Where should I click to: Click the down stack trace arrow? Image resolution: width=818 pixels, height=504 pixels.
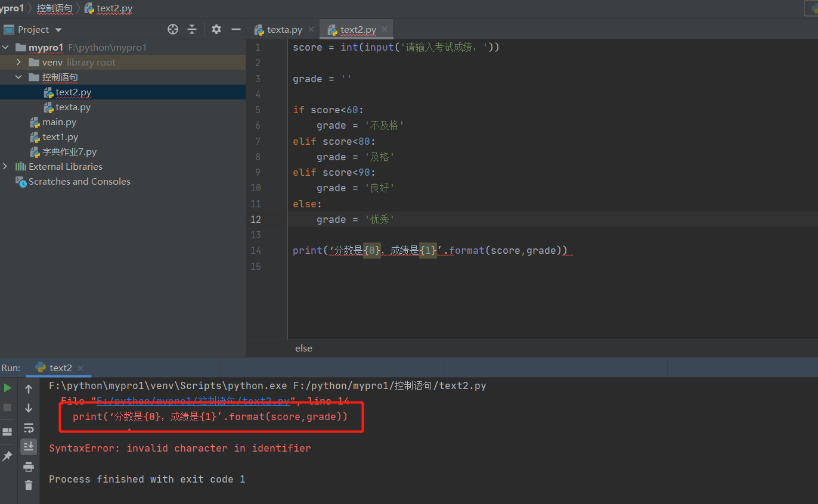(29, 408)
